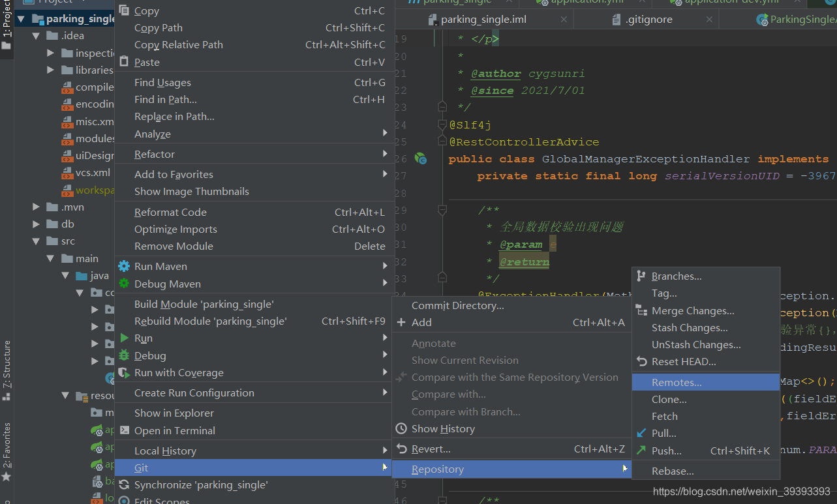Expand the libraries folder node
The width and height of the screenshot is (837, 504).
(52, 70)
